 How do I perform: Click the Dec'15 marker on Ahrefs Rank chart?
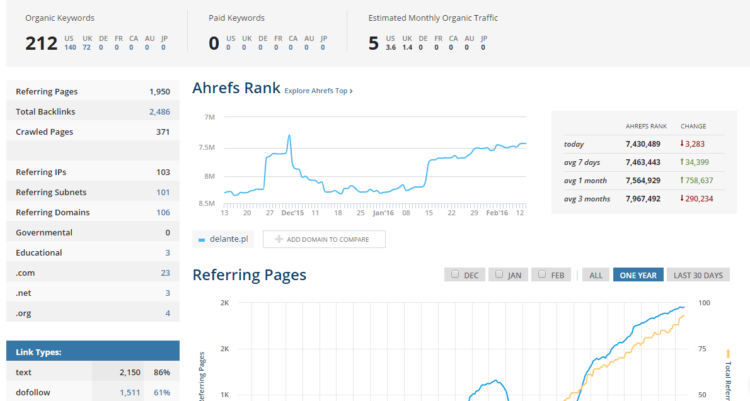[292, 213]
